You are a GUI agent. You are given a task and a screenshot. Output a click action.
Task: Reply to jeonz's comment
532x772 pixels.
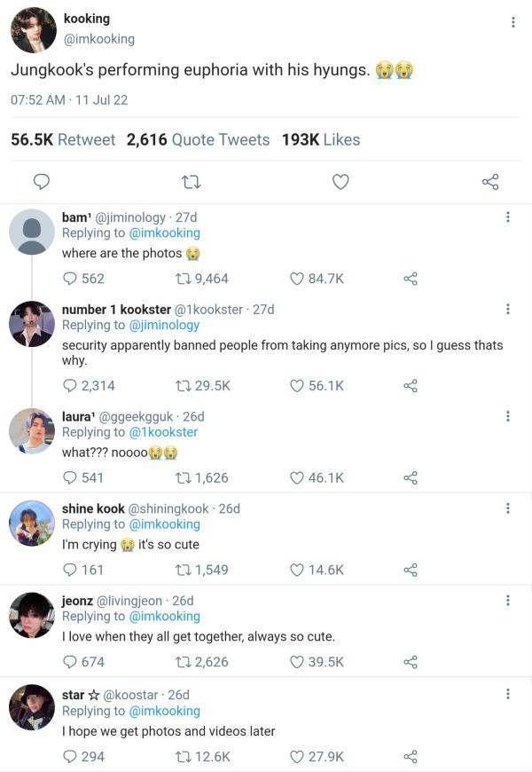pos(70,661)
